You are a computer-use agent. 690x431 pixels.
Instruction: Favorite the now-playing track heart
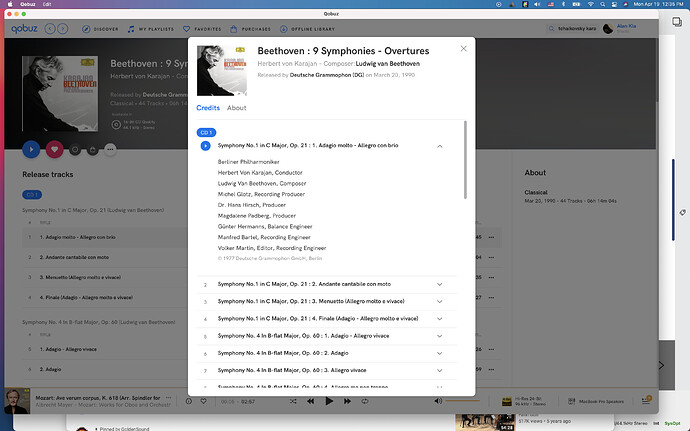203,401
